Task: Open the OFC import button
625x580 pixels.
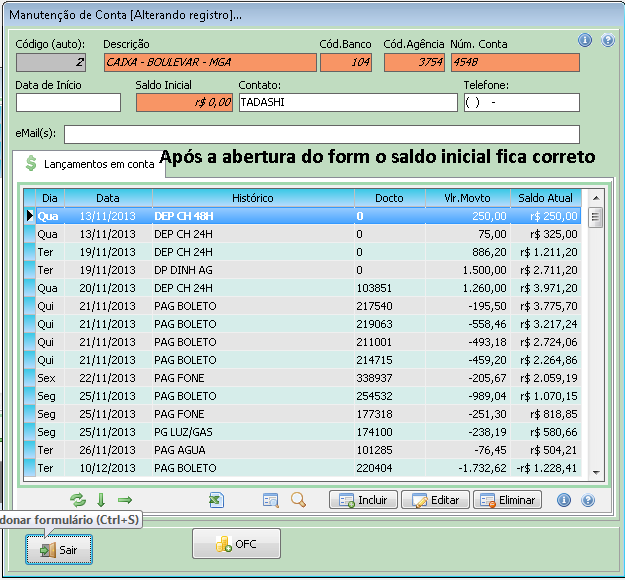Action: click(236, 544)
